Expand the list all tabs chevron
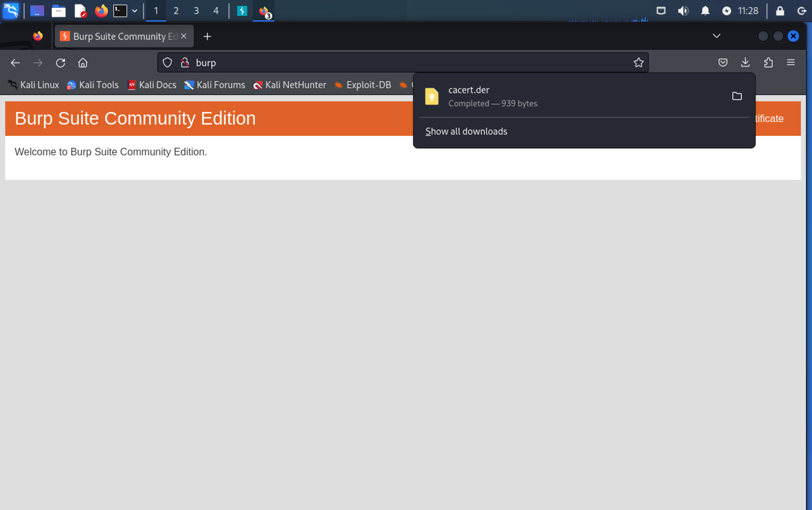The height and width of the screenshot is (510, 812). click(717, 36)
